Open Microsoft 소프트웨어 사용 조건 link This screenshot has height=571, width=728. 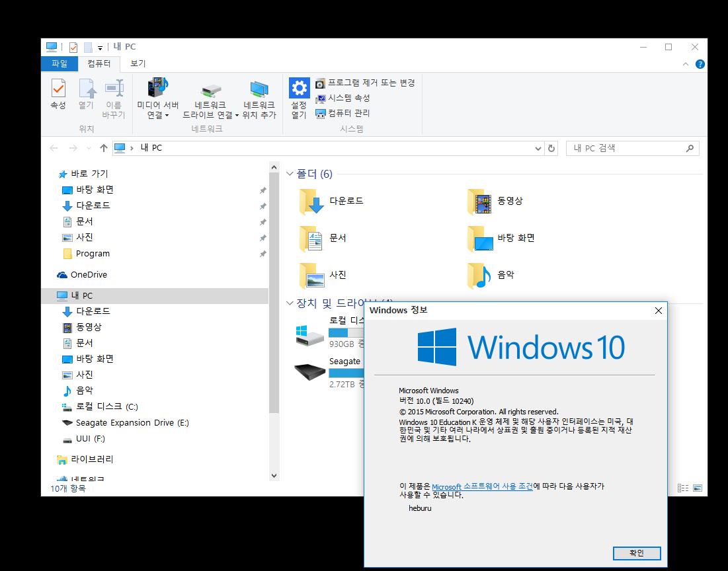point(482,486)
